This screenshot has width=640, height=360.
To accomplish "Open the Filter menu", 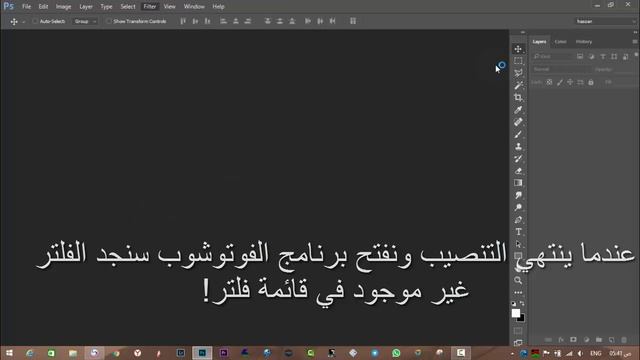I will pos(150,7).
